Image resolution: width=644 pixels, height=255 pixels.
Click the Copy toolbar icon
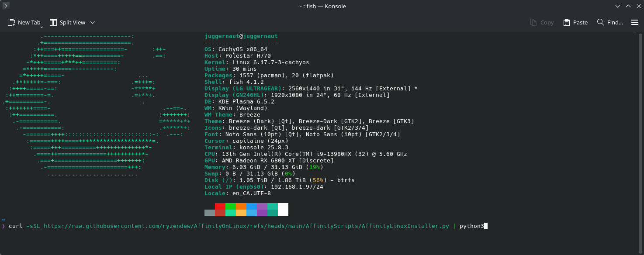pyautogui.click(x=533, y=22)
